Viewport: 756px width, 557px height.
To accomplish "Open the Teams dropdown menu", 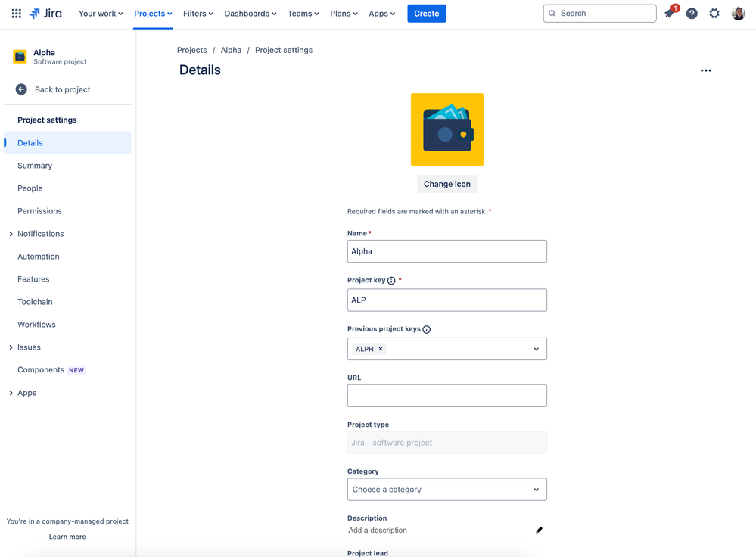I will coord(303,14).
